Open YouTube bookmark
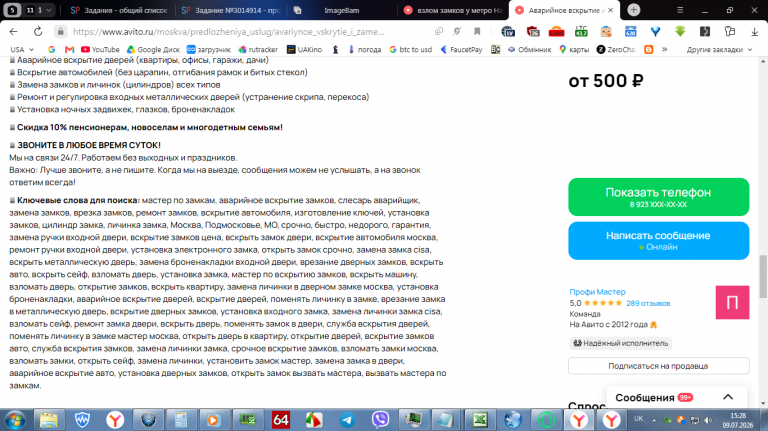The image size is (768, 431). (x=100, y=49)
